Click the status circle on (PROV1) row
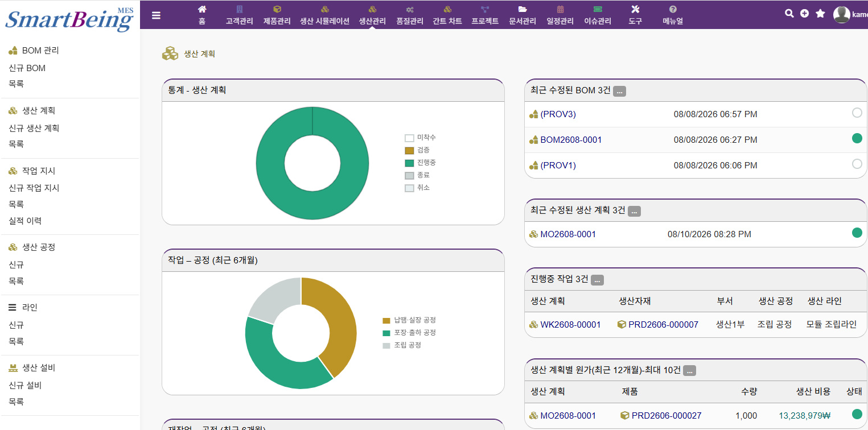Viewport: 868px width, 430px height. [857, 164]
